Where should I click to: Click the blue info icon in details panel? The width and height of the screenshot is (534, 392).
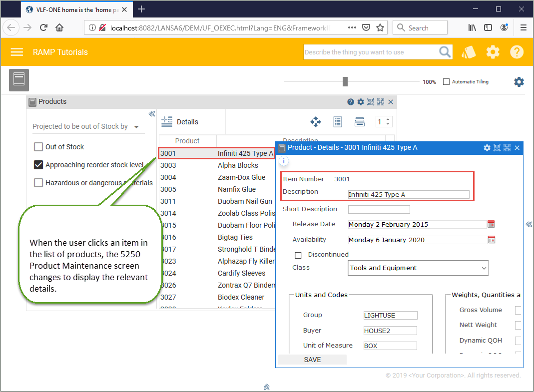click(283, 161)
